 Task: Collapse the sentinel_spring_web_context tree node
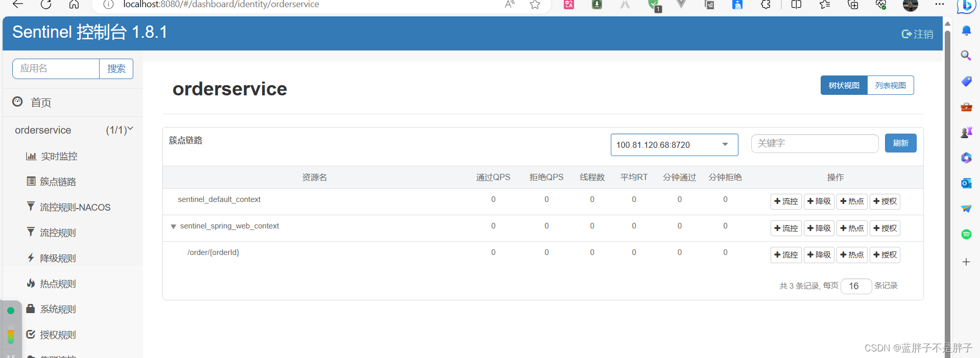click(174, 226)
